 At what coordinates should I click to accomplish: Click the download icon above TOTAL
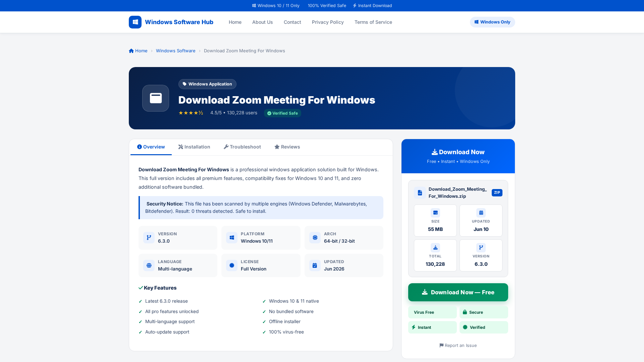[x=435, y=248]
